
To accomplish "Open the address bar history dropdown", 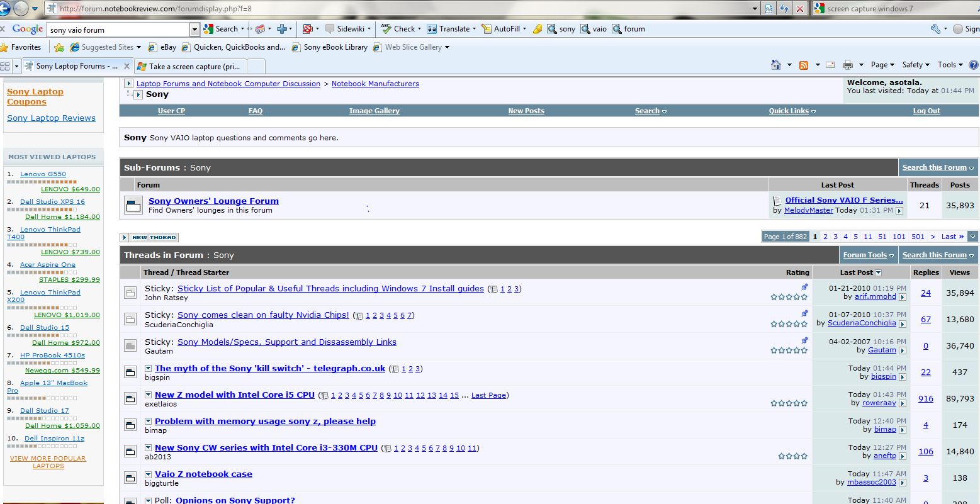I will tap(755, 9).
